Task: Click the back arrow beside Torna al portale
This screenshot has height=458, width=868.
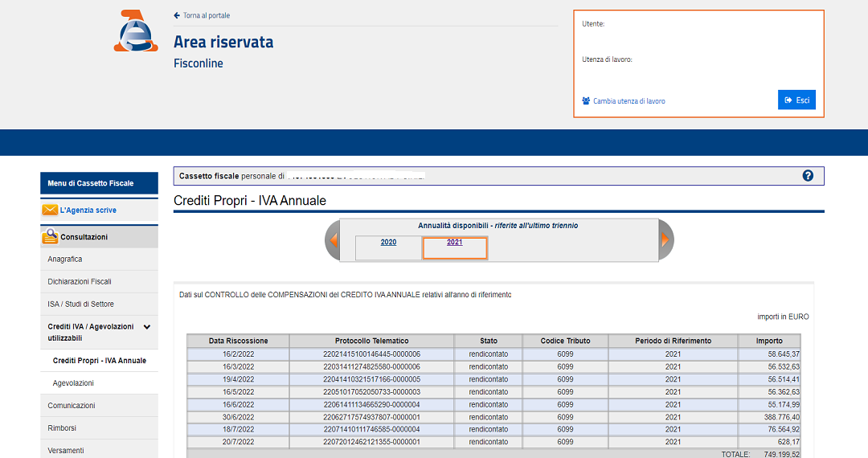Action: 177,15
